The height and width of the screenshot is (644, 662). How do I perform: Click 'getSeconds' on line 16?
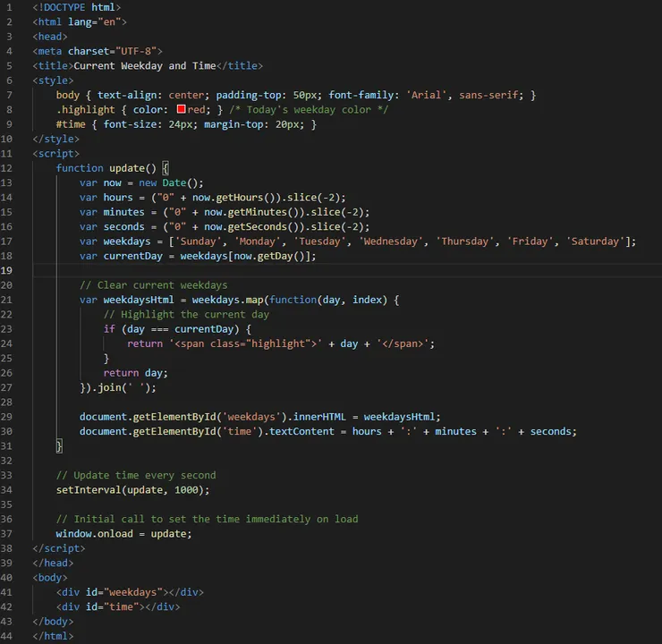click(257, 227)
